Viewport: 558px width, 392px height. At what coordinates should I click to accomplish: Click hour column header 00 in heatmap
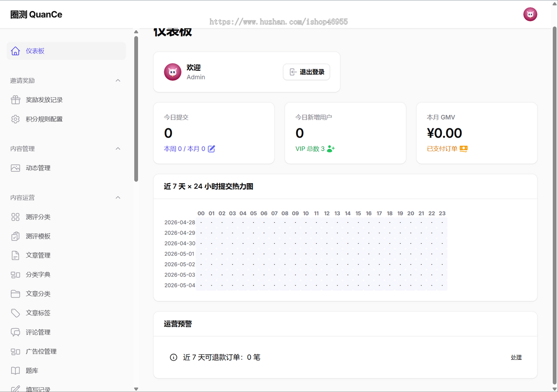pyautogui.click(x=201, y=213)
